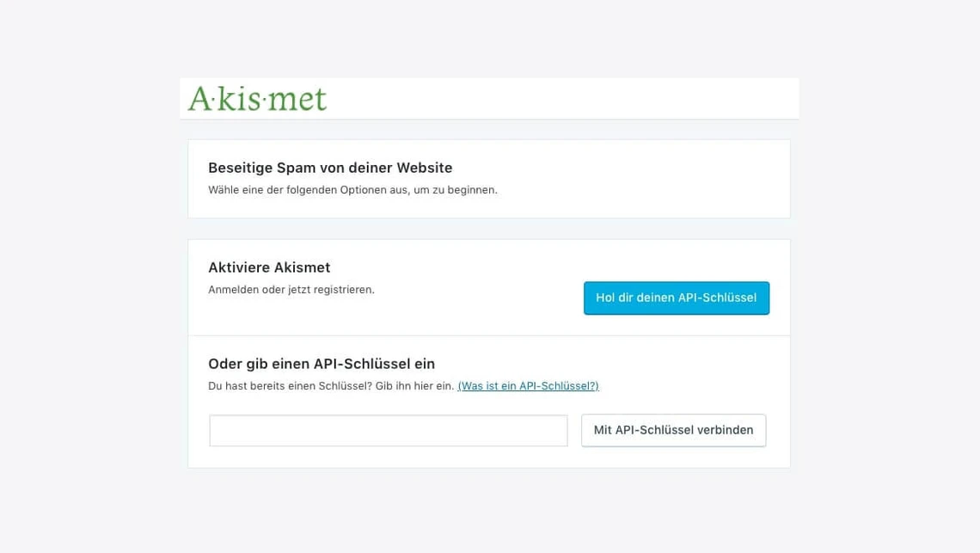Select the empty API-Schlüssel input field
Image resolution: width=980 pixels, height=553 pixels.
[389, 430]
